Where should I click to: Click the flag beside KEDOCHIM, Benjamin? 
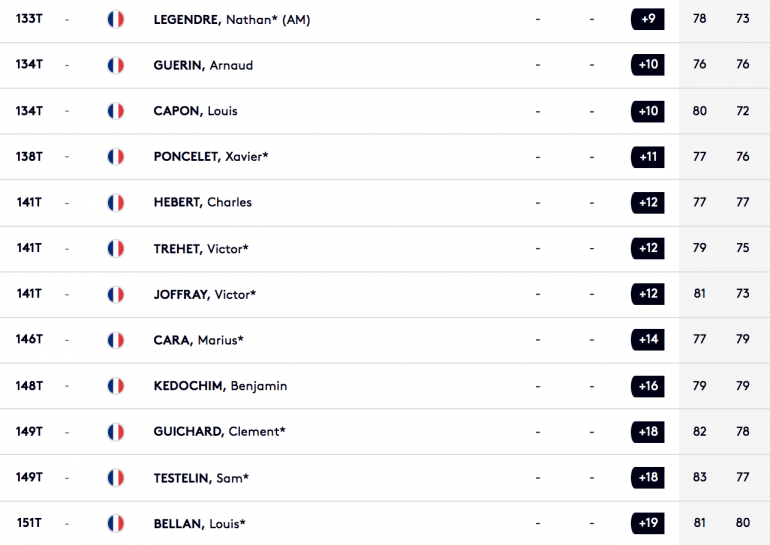pos(115,386)
